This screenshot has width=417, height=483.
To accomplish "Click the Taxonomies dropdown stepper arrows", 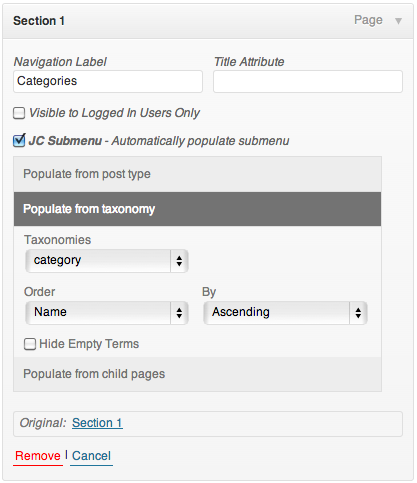I will pos(179,261).
